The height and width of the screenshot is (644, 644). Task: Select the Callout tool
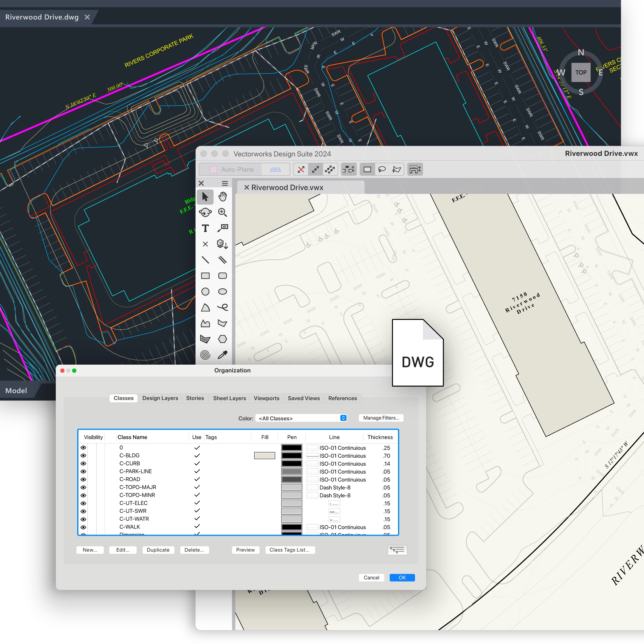[223, 228]
